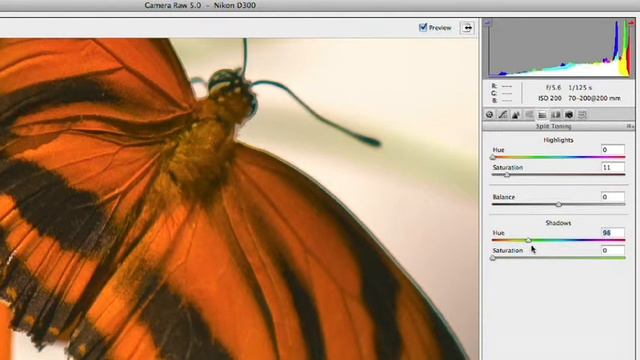Viewport: 640px width, 360px height.
Task: Click the Shadows Hue slider handle
Action: (529, 240)
